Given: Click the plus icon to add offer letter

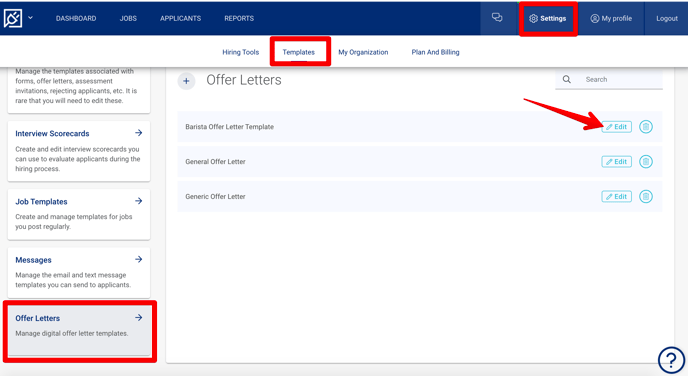Looking at the screenshot, I should tap(186, 81).
